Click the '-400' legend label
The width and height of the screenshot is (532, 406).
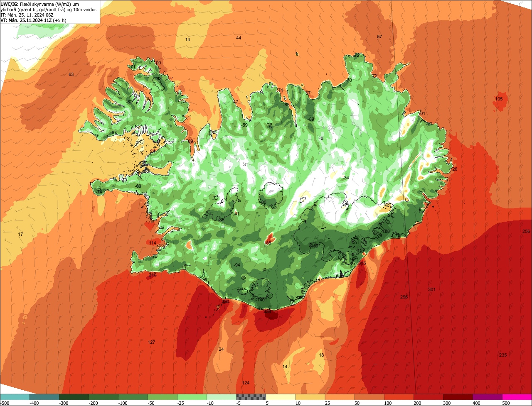[x=34, y=403]
